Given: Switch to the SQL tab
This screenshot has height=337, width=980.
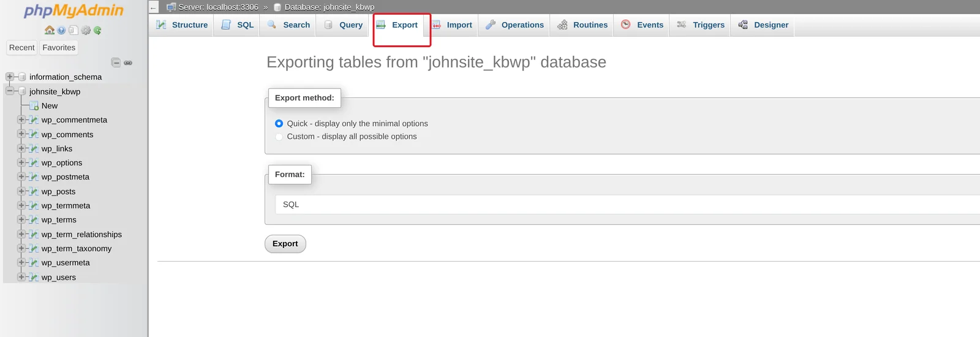Looking at the screenshot, I should pyautogui.click(x=237, y=25).
